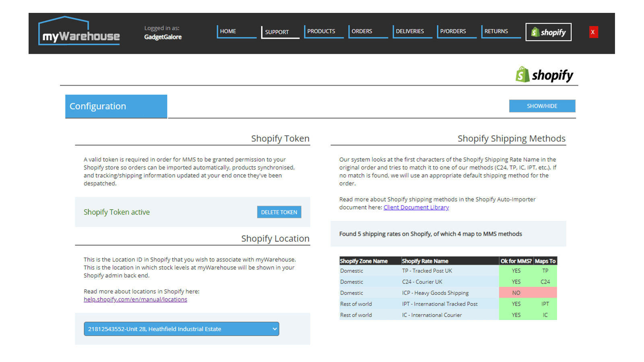Click the HOME navigation item
Image resolution: width=644 pixels, height=362 pixels.
coord(227,31)
